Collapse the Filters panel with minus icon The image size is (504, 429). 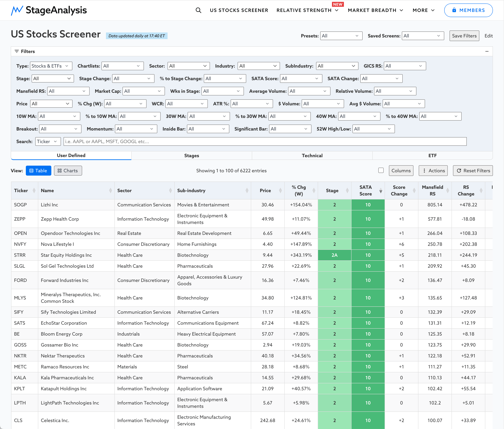point(487,51)
